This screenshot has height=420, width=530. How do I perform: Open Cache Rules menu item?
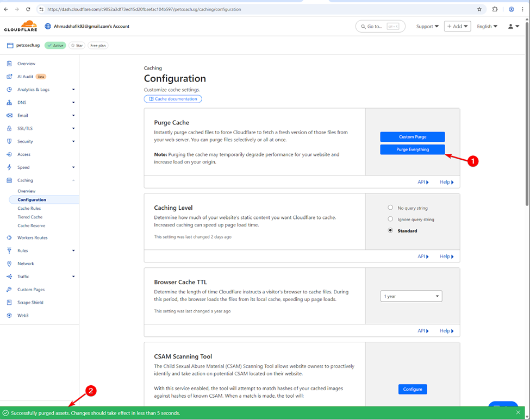pyautogui.click(x=29, y=208)
